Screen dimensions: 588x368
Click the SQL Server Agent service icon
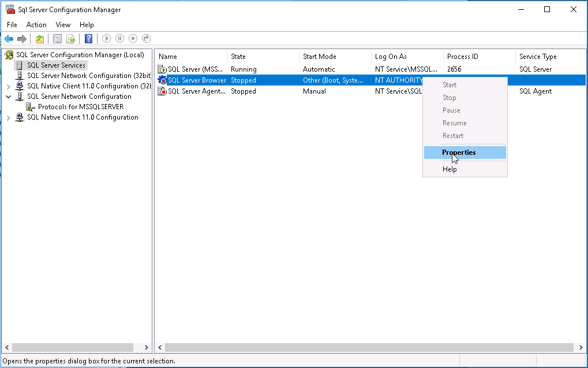point(162,91)
